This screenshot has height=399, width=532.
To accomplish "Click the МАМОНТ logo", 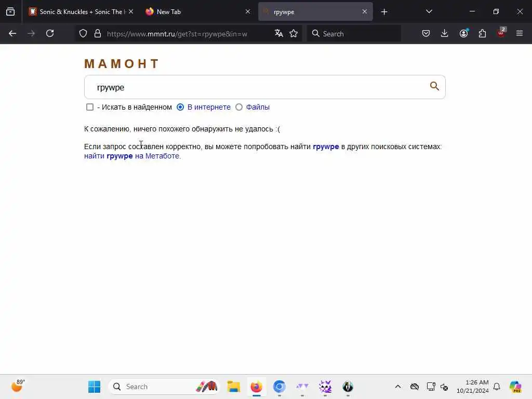I will click(x=122, y=63).
